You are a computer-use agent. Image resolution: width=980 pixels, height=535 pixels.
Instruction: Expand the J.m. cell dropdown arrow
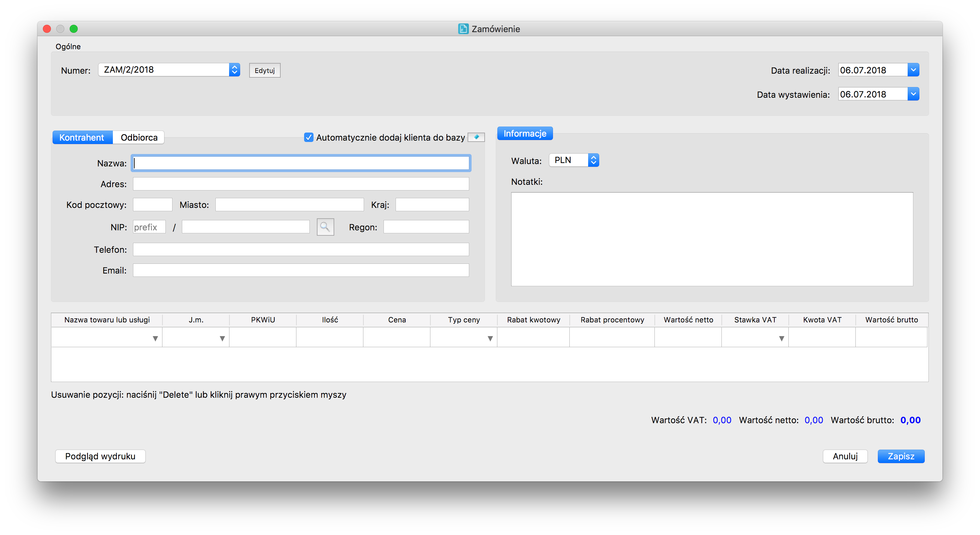(x=222, y=338)
